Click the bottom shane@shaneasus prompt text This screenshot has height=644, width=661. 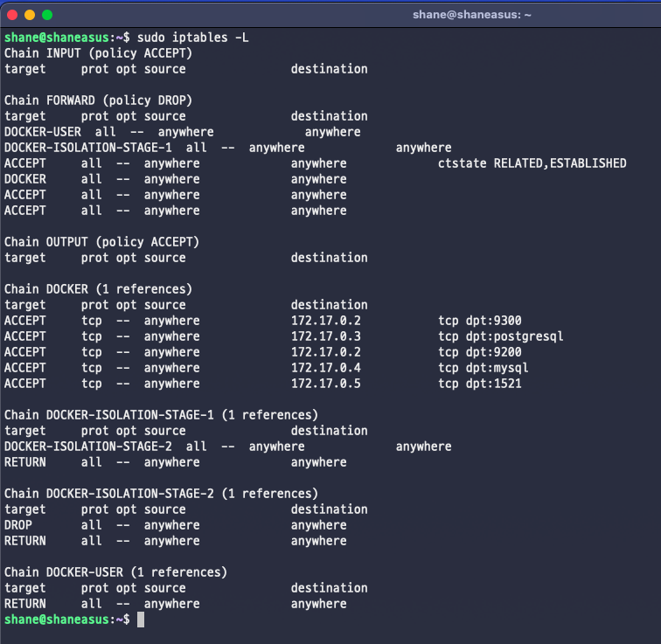pos(57,620)
